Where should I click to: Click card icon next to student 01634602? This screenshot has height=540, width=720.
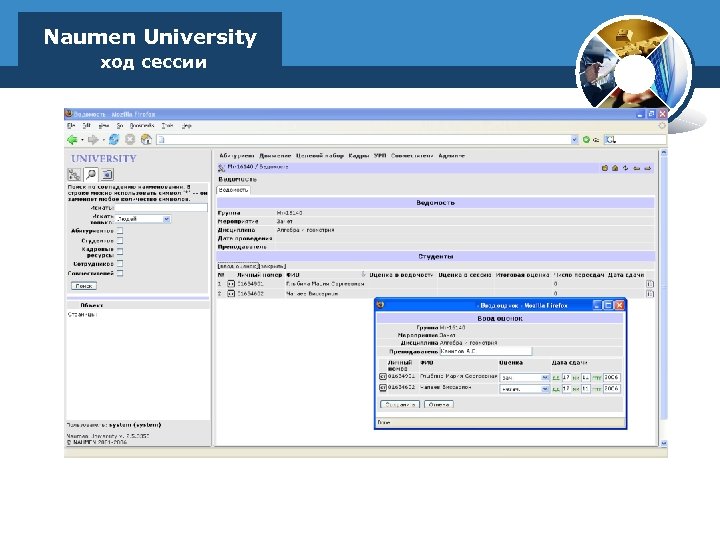231,294
